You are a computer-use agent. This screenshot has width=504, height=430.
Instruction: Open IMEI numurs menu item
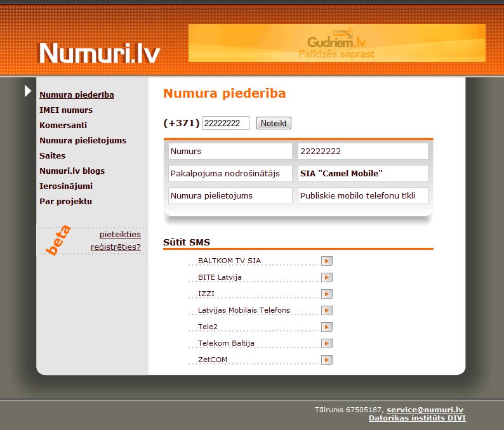tap(66, 110)
